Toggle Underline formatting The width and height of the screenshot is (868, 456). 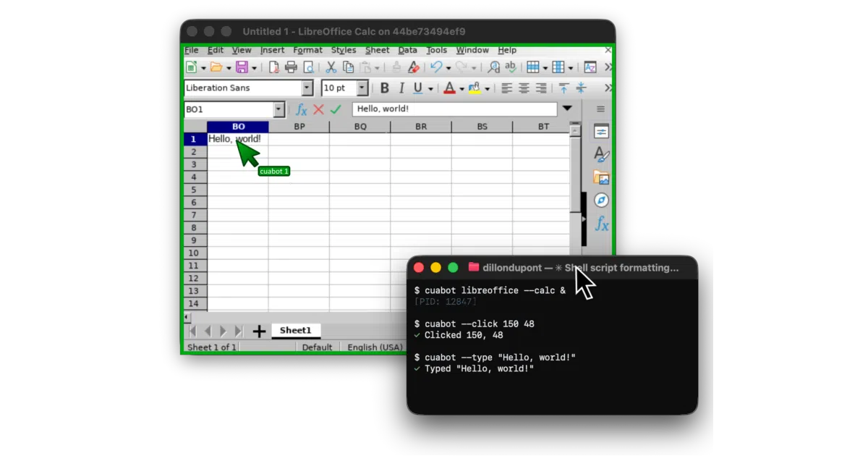(418, 88)
